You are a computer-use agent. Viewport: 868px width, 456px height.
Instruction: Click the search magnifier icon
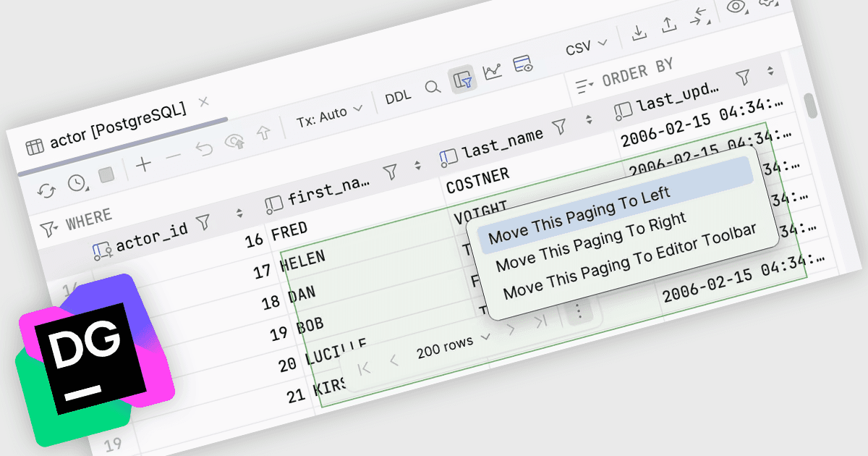click(x=433, y=88)
